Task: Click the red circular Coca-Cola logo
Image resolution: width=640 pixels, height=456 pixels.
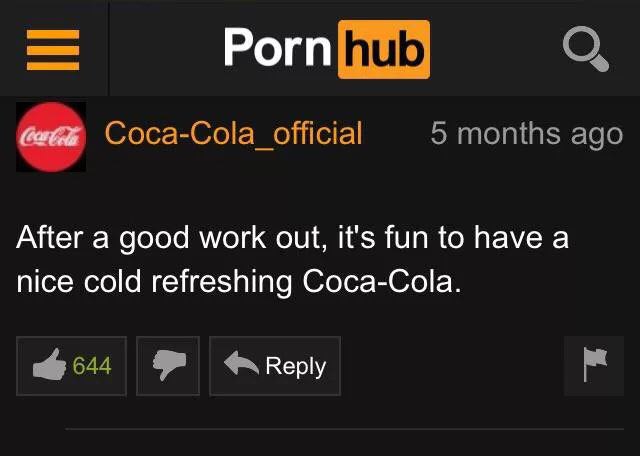Action: click(x=51, y=137)
